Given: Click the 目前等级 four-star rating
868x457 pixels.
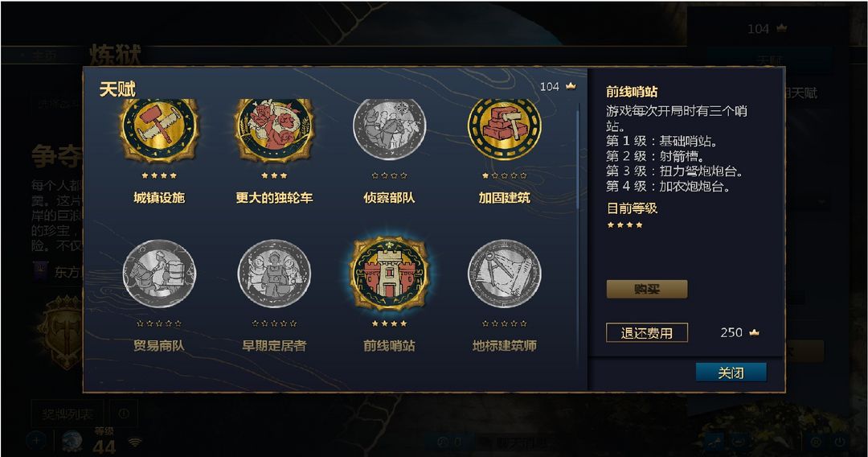Looking at the screenshot, I should pos(625,225).
